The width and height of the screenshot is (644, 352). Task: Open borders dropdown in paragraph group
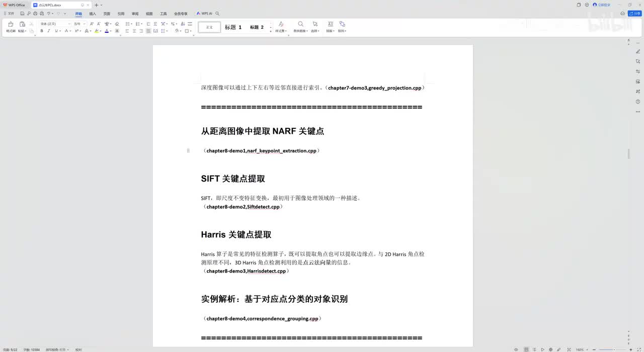point(188,31)
